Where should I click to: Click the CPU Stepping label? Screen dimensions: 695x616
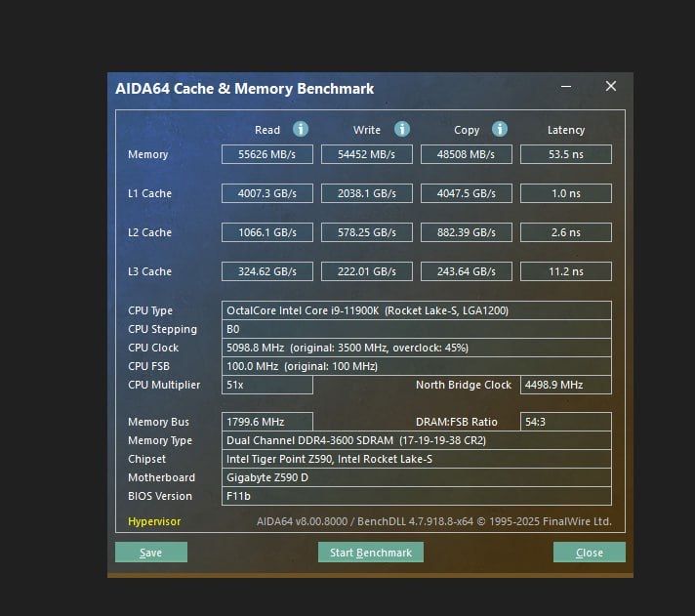click(162, 329)
